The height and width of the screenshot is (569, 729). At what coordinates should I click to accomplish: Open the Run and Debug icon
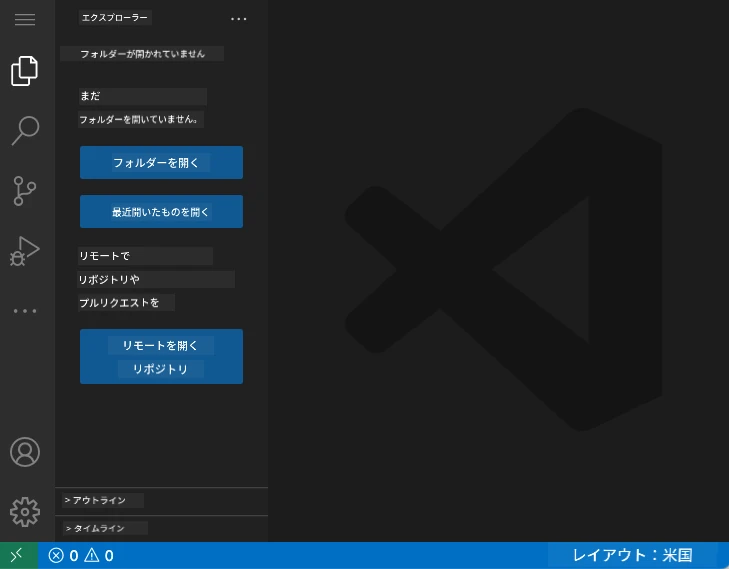click(x=25, y=251)
